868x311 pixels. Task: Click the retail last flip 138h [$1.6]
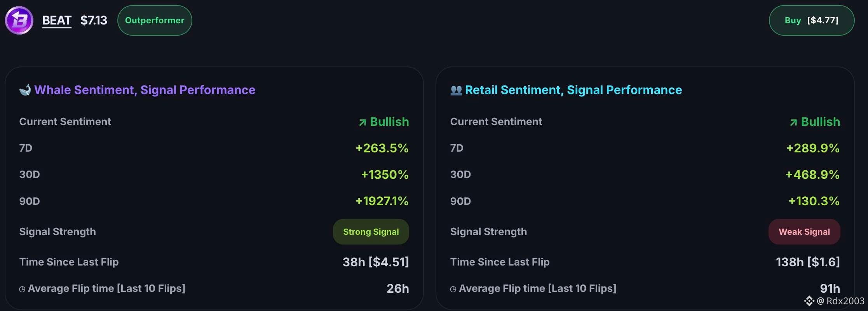point(808,262)
